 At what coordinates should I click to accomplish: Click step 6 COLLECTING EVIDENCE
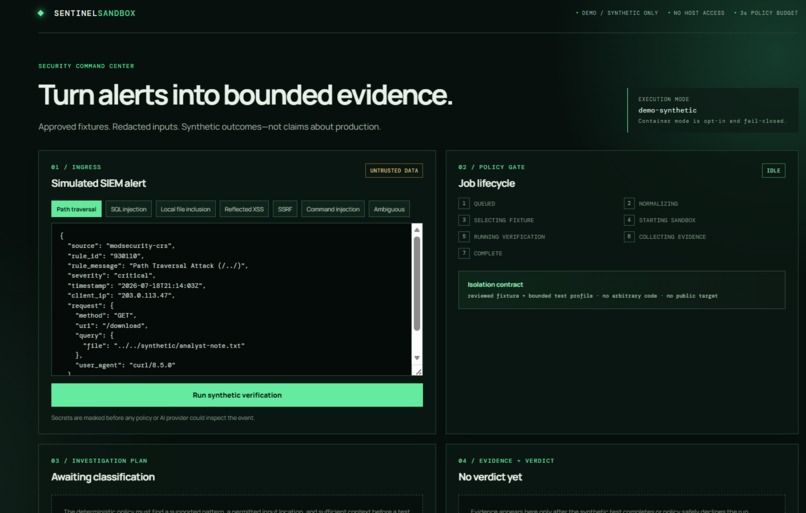(665, 236)
